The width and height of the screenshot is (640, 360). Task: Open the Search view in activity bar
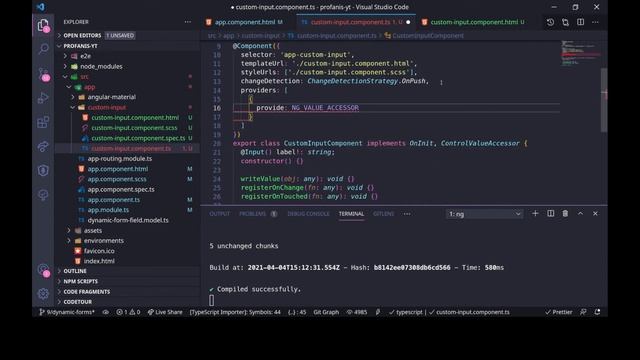[43, 49]
